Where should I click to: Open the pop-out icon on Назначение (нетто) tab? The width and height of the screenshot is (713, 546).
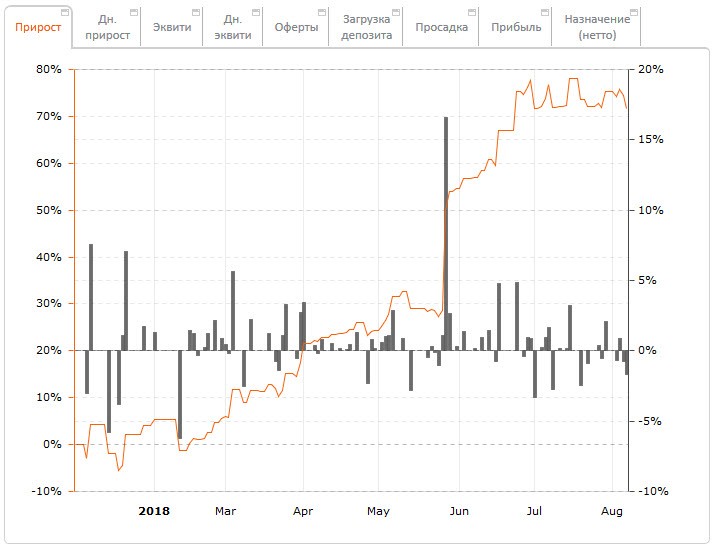(x=634, y=12)
